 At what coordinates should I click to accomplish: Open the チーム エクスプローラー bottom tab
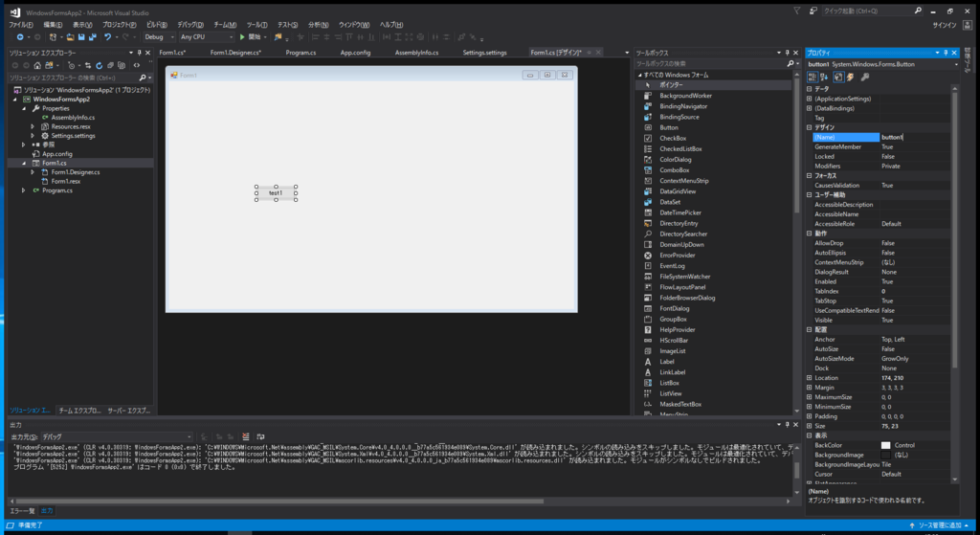point(79,411)
